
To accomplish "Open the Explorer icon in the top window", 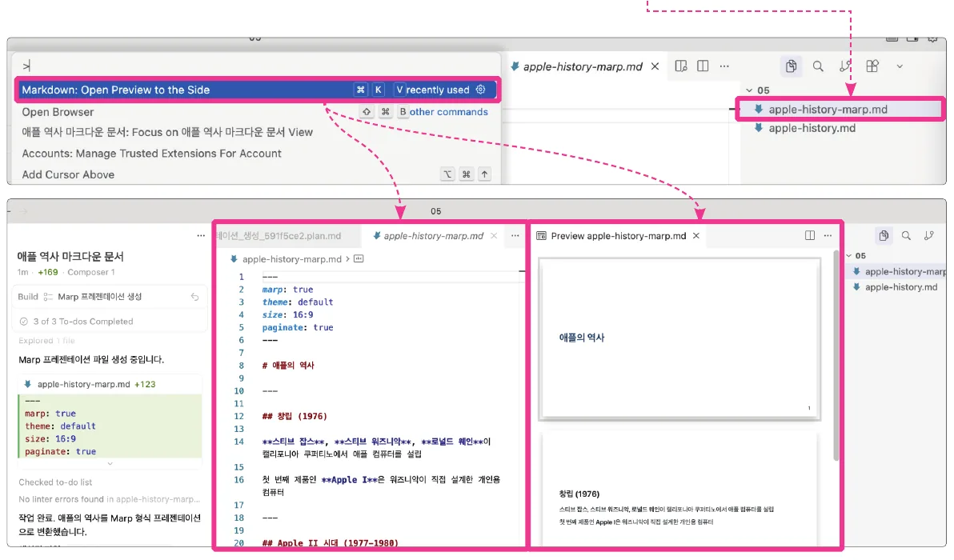I will click(791, 66).
